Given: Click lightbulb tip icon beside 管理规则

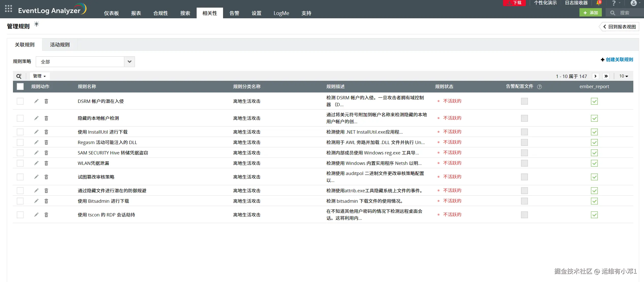Looking at the screenshot, I should point(37,24).
